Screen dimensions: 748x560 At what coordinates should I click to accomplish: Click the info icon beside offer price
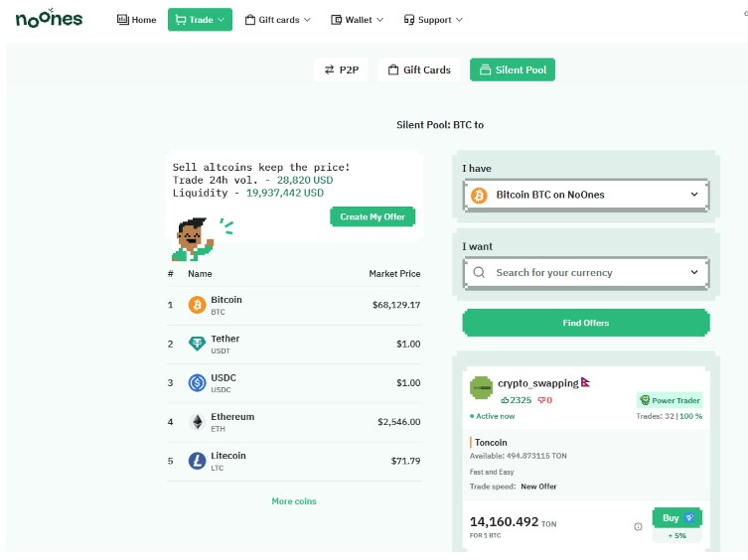tap(638, 526)
